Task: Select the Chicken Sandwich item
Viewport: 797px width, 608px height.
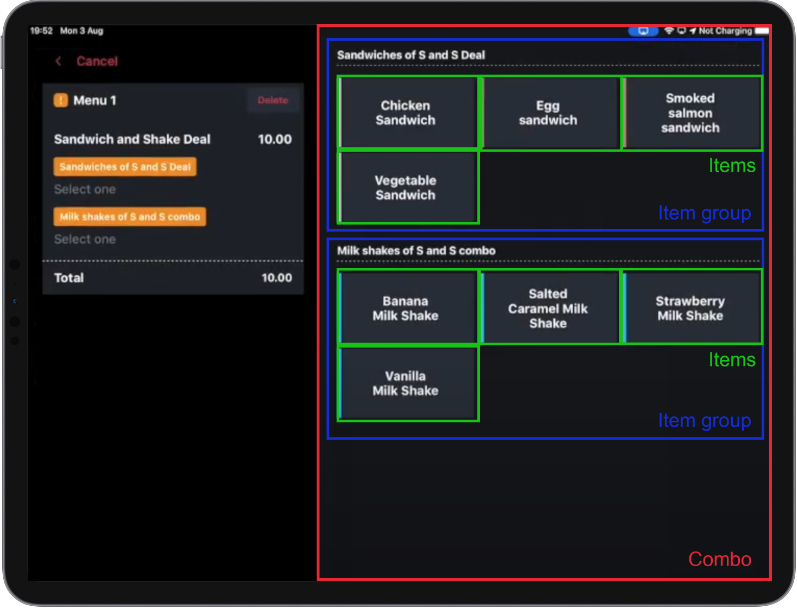Action: pos(406,113)
